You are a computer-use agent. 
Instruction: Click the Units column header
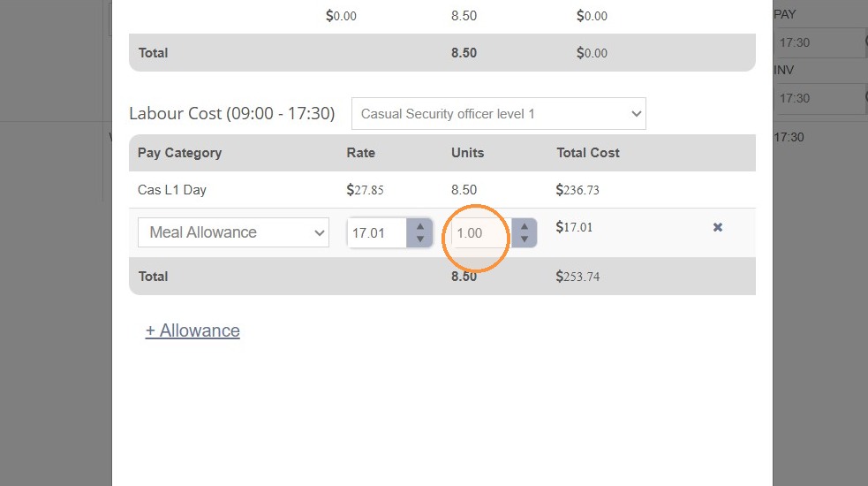point(467,153)
